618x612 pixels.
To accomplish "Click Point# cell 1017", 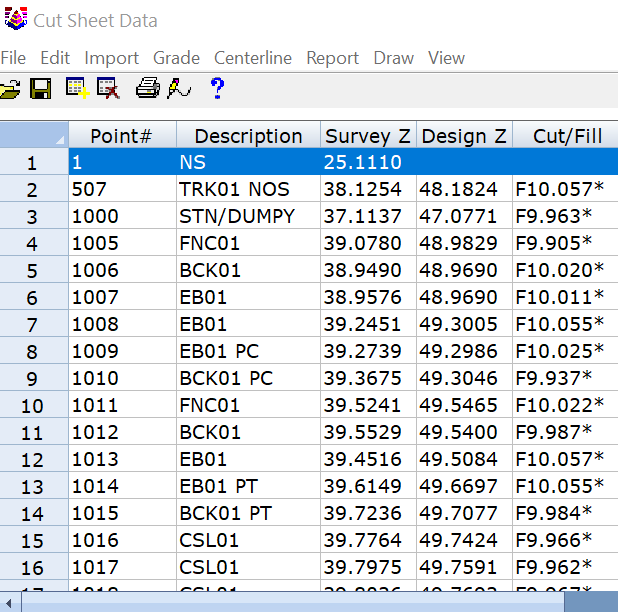I will (123, 567).
